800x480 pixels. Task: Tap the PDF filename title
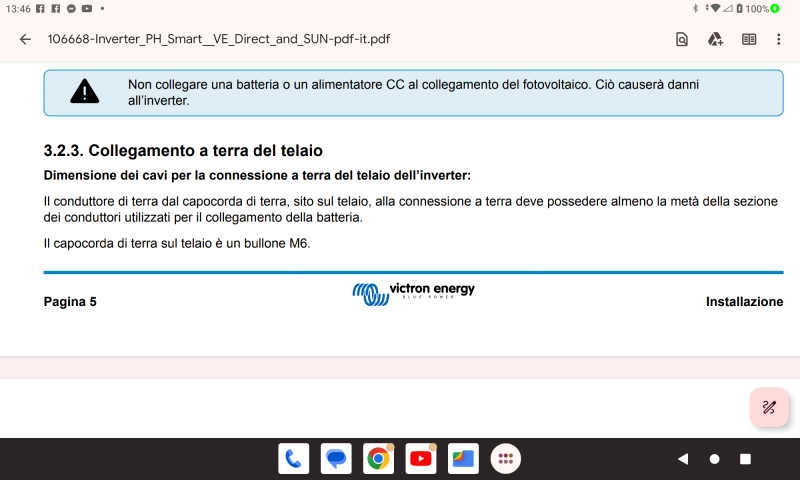219,39
